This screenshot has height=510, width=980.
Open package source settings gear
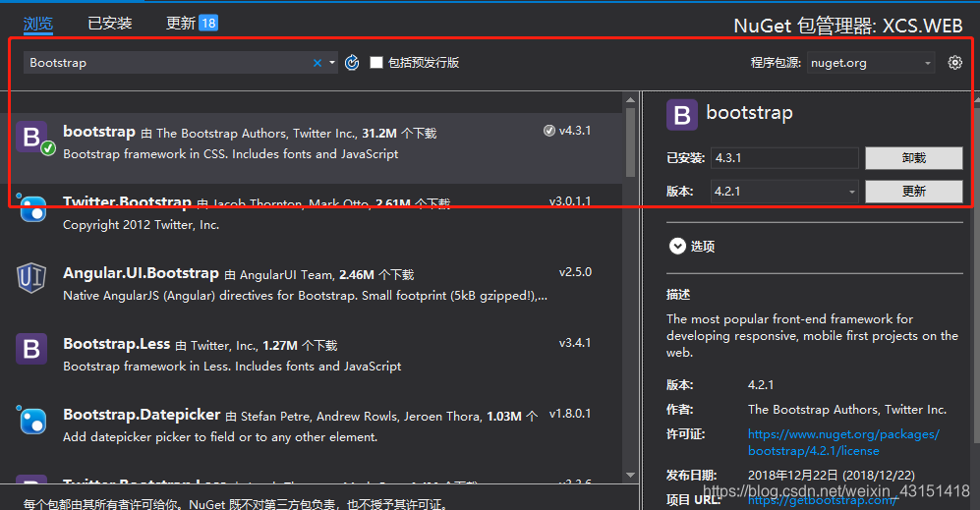(955, 63)
